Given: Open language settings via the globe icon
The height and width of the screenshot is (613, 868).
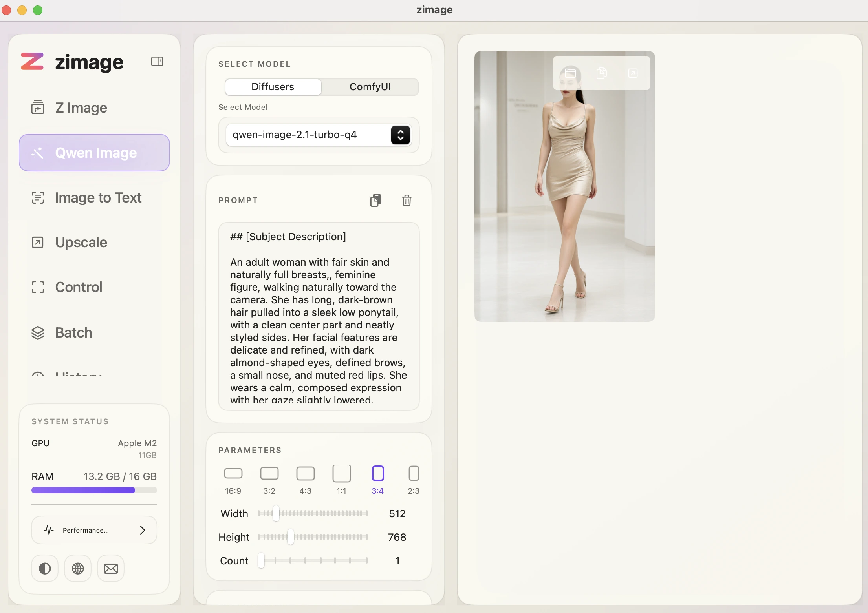Looking at the screenshot, I should [x=78, y=568].
